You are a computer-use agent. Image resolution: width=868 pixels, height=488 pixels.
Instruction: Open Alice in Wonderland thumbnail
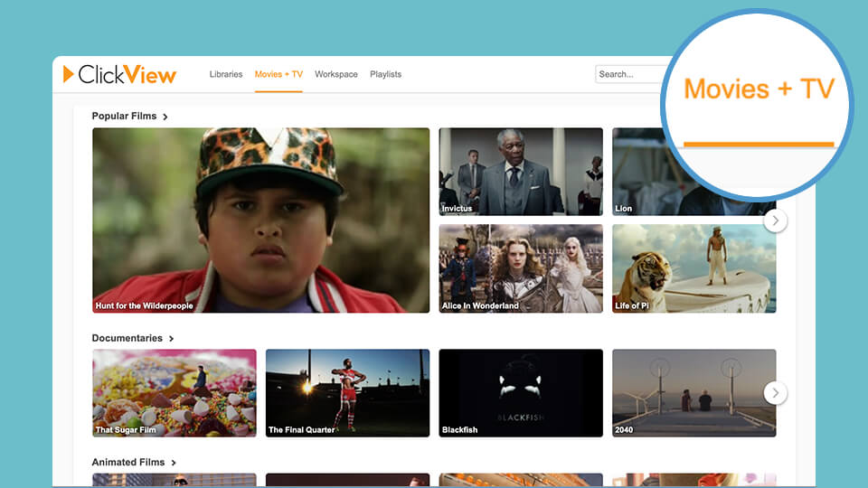point(520,268)
